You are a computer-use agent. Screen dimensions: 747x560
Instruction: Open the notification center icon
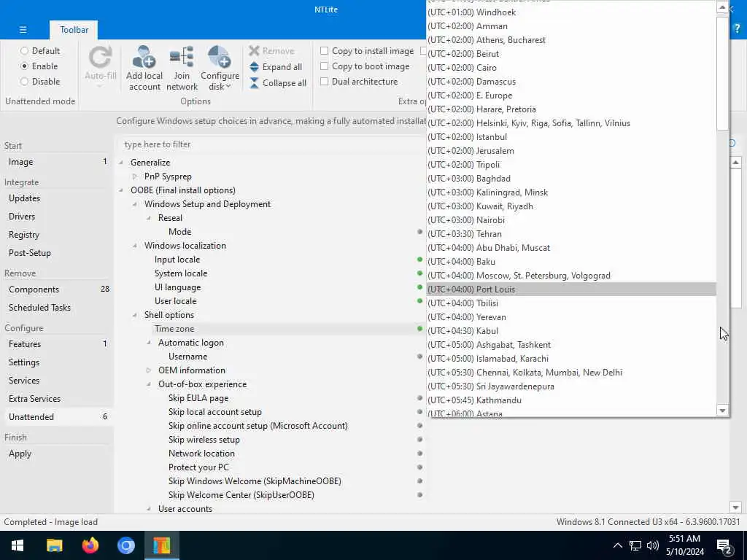tap(724, 546)
